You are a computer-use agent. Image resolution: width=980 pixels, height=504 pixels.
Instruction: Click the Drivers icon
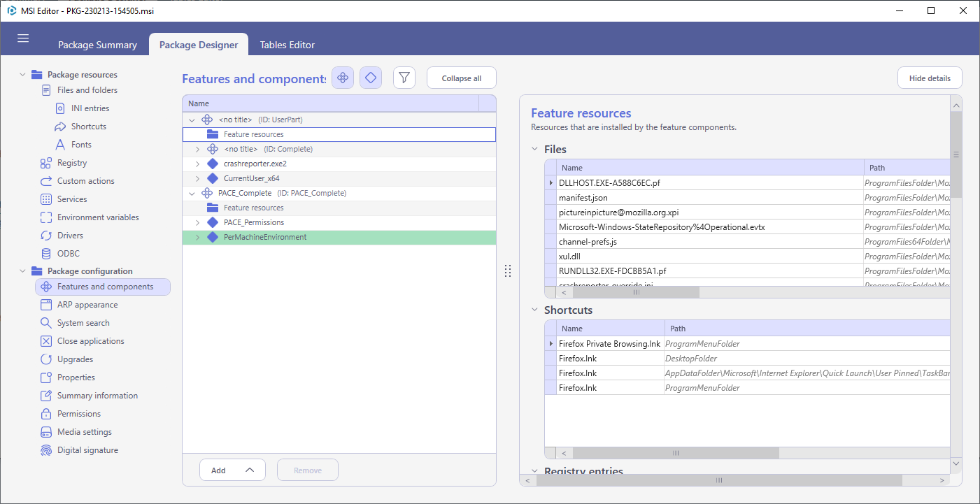point(46,236)
